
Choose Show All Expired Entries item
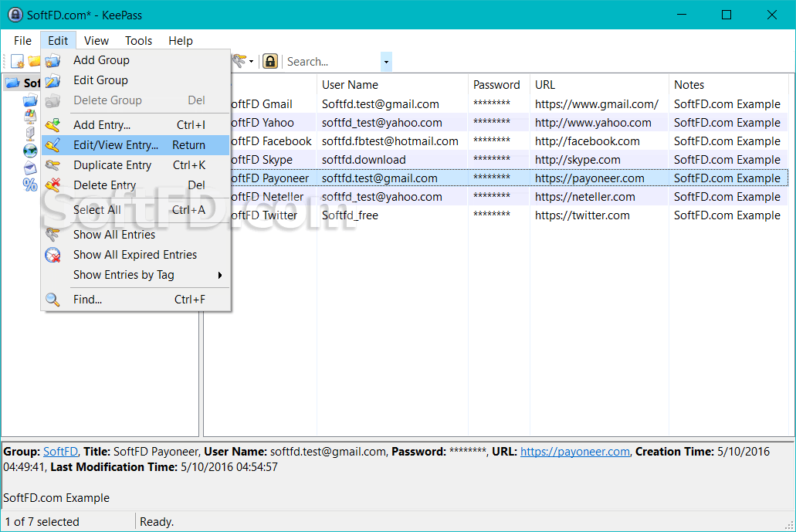coord(136,255)
